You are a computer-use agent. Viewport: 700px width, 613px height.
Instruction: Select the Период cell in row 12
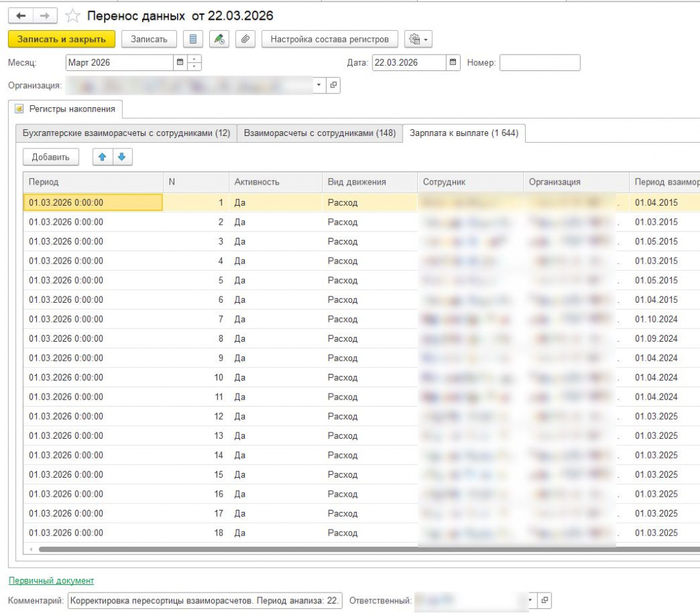(93, 416)
